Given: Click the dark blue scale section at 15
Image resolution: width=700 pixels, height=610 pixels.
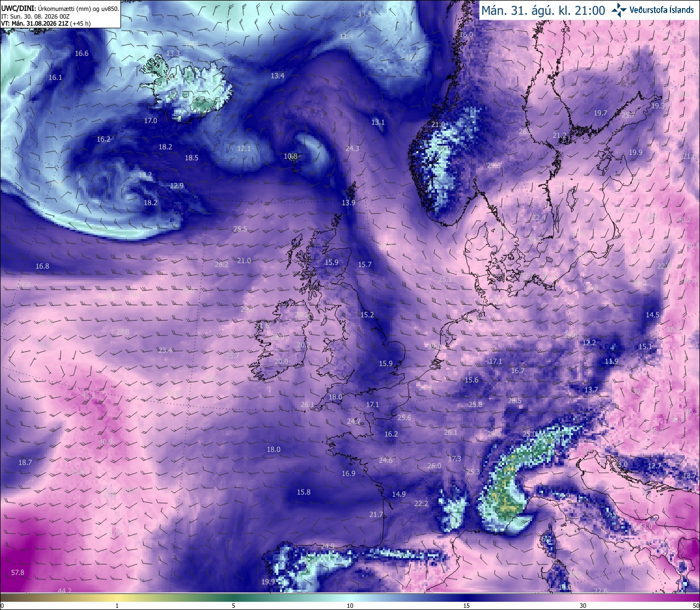Looking at the screenshot, I should click(466, 598).
